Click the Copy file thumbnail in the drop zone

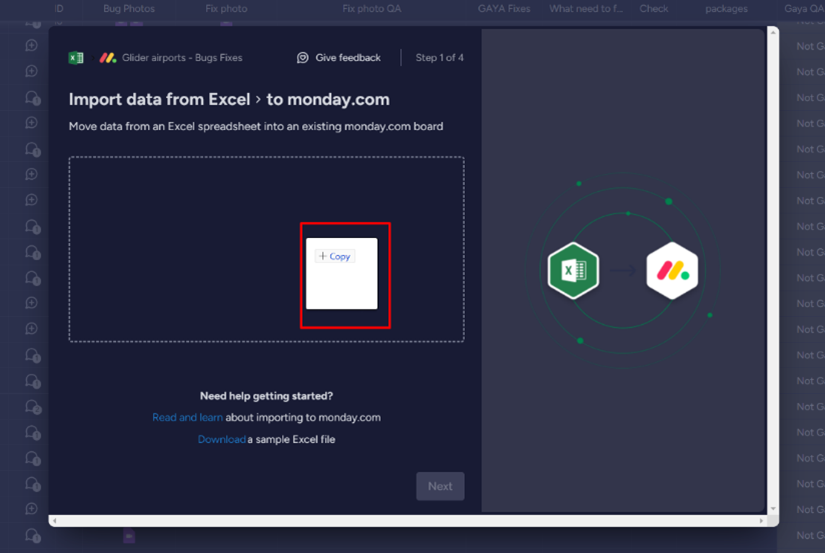(x=342, y=274)
